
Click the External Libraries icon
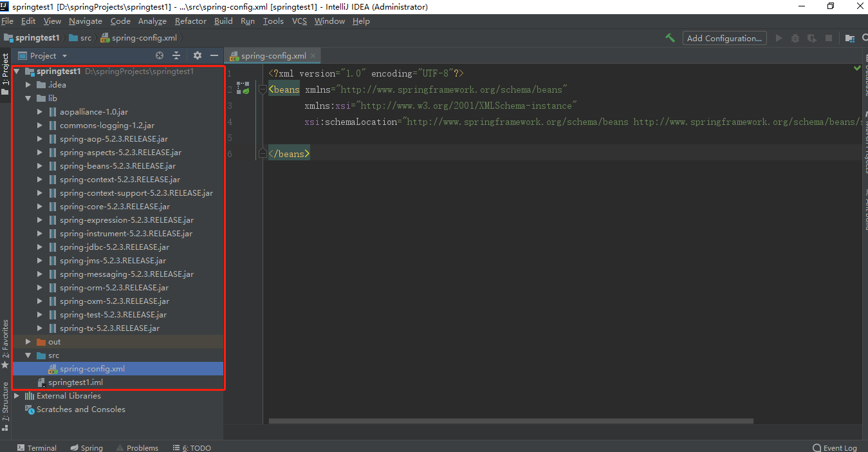tap(29, 396)
